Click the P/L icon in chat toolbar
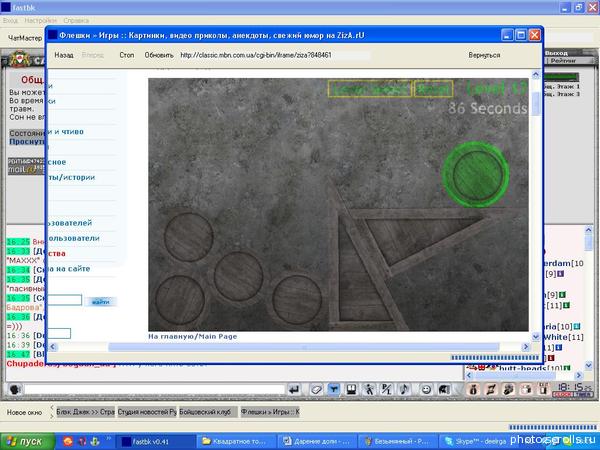 click(x=386, y=390)
